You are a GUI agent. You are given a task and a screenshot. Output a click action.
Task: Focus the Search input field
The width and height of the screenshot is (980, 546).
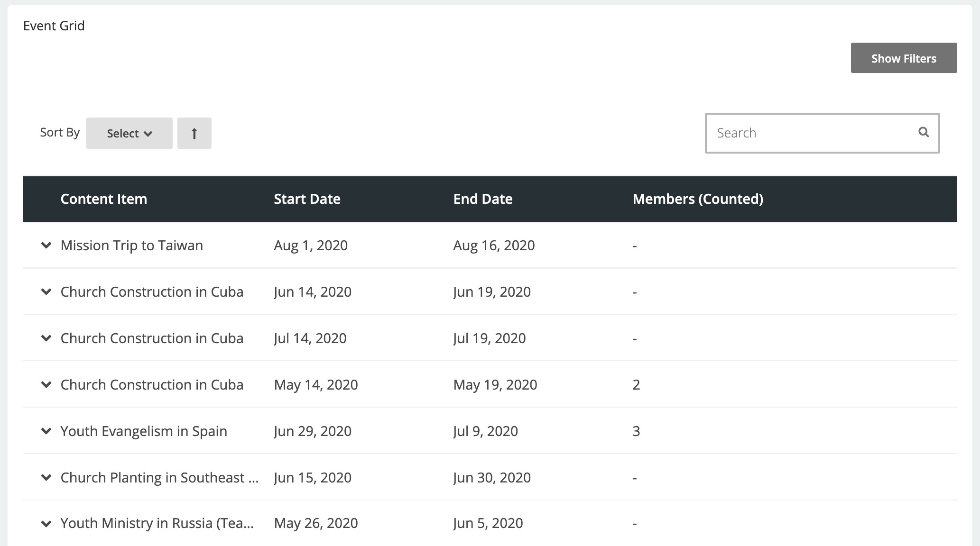[x=822, y=133]
